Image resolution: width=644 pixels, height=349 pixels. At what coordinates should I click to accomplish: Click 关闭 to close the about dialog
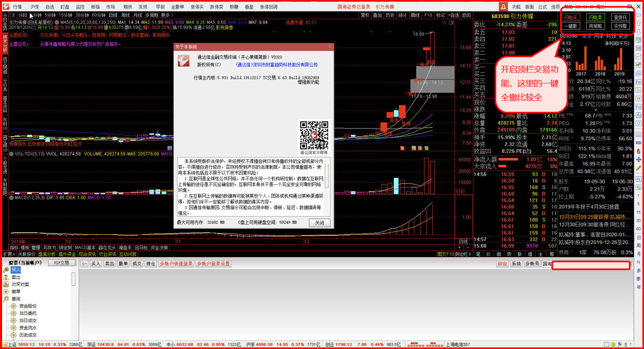click(319, 222)
